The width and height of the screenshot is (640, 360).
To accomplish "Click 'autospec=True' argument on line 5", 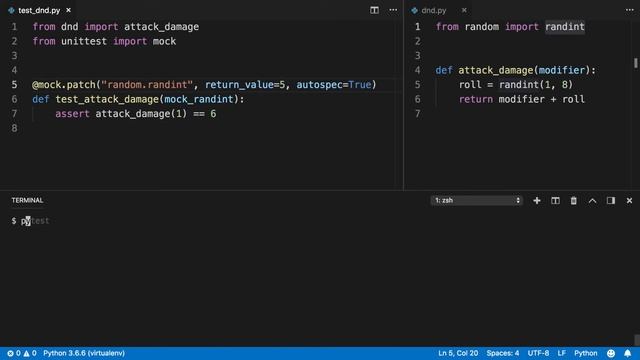I will [x=334, y=84].
